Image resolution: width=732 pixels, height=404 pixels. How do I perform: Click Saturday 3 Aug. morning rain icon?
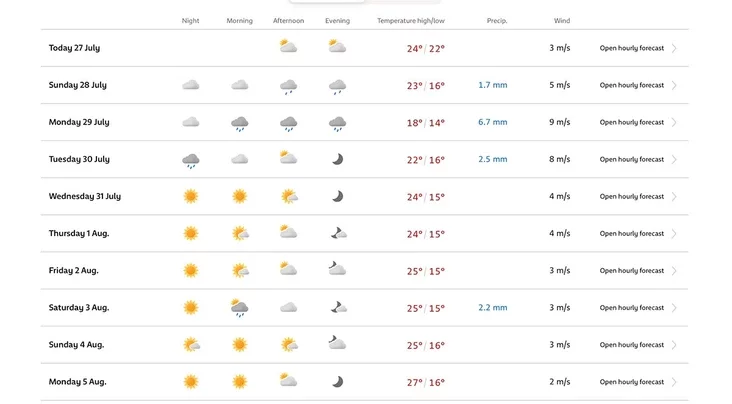point(239,308)
